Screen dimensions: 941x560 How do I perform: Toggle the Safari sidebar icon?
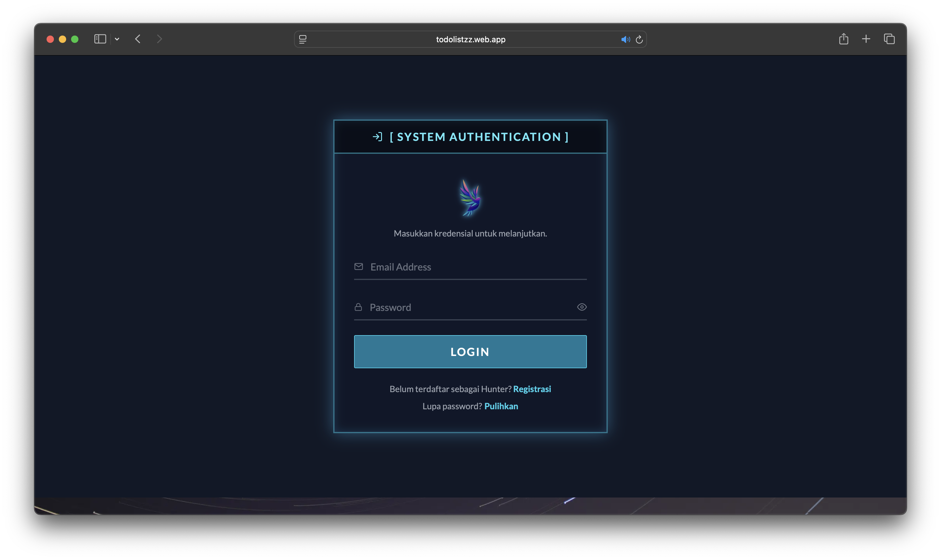point(100,39)
